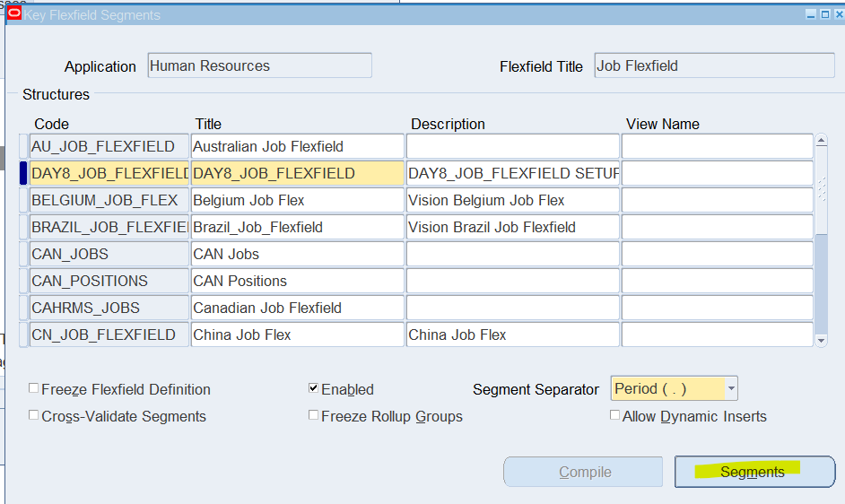
Task: Enable the Freeze Flexfield Definition checkbox
Action: click(33, 388)
